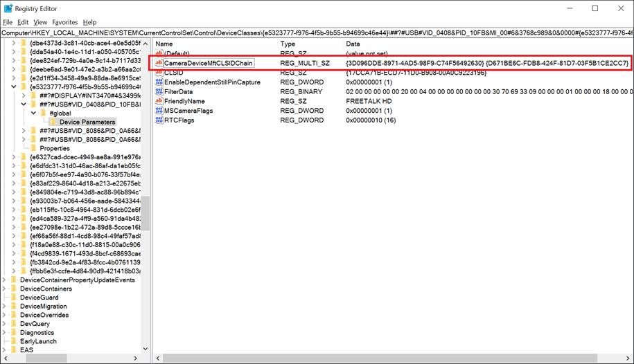Open the Favorites menu

64,22
